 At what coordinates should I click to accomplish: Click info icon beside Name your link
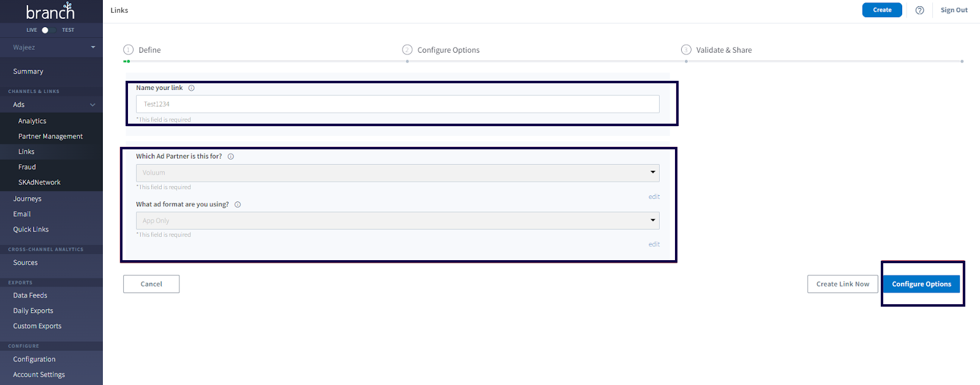(x=191, y=88)
